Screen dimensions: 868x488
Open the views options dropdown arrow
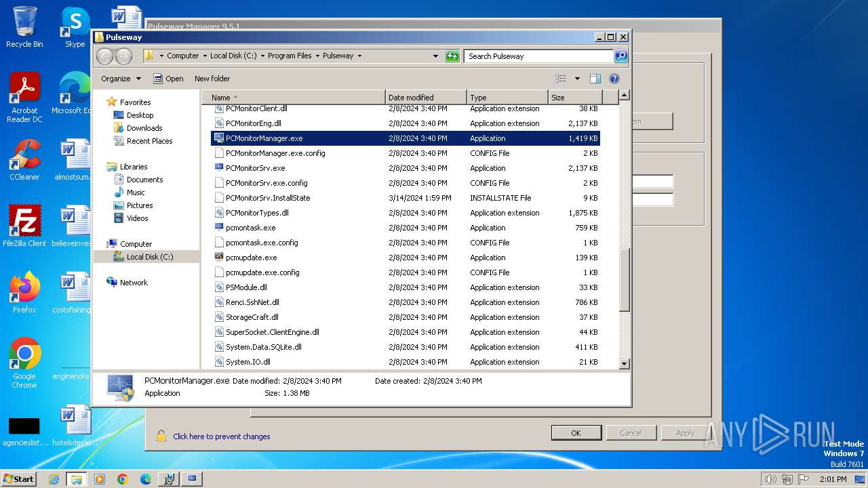[577, 79]
